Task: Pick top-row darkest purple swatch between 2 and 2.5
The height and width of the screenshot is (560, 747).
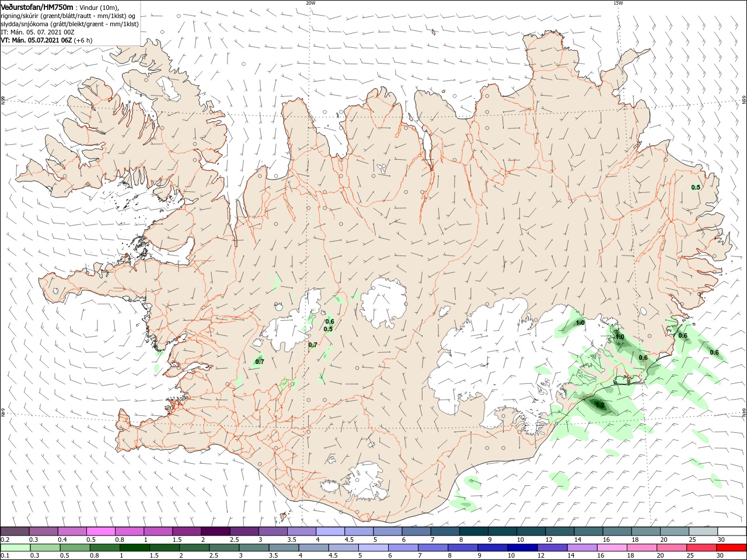Action: [x=215, y=531]
